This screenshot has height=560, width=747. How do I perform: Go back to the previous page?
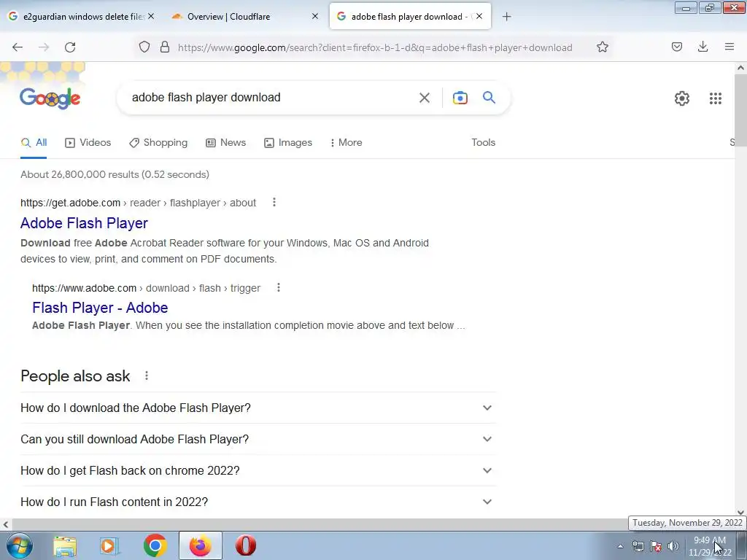(18, 47)
